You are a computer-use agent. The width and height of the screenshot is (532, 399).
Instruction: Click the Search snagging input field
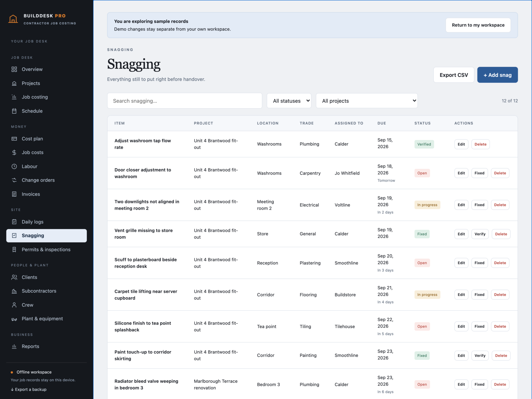(x=185, y=101)
